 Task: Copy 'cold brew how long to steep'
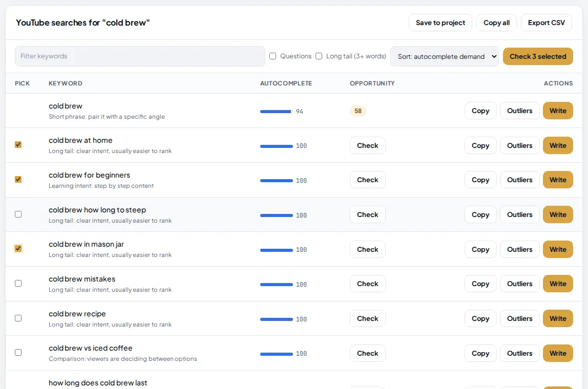coord(480,215)
